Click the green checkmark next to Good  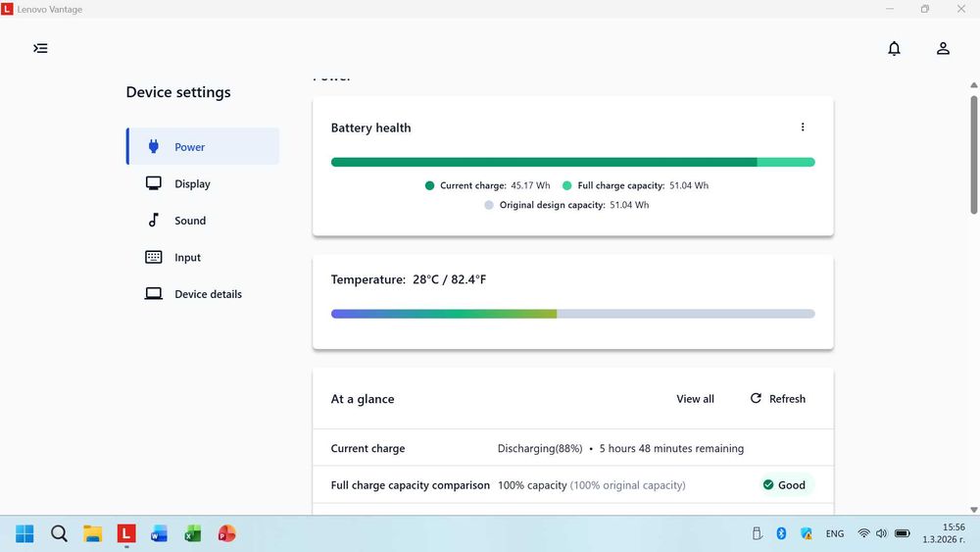click(768, 485)
